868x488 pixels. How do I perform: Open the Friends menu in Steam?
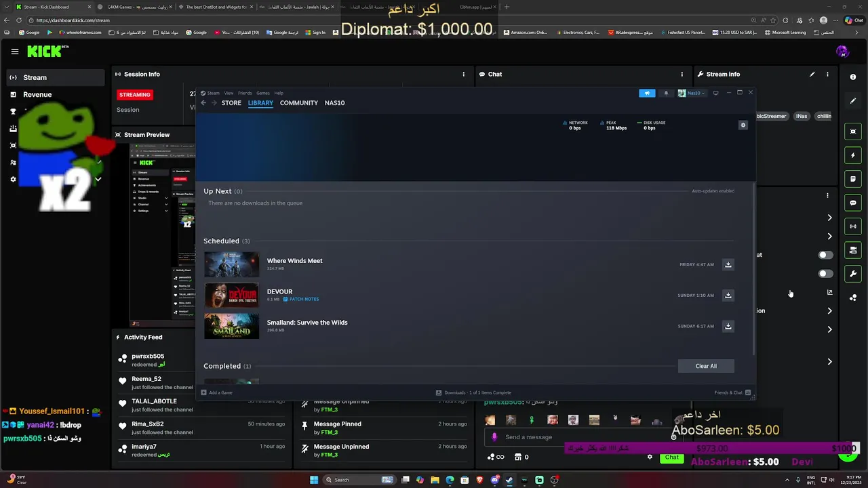coord(245,93)
